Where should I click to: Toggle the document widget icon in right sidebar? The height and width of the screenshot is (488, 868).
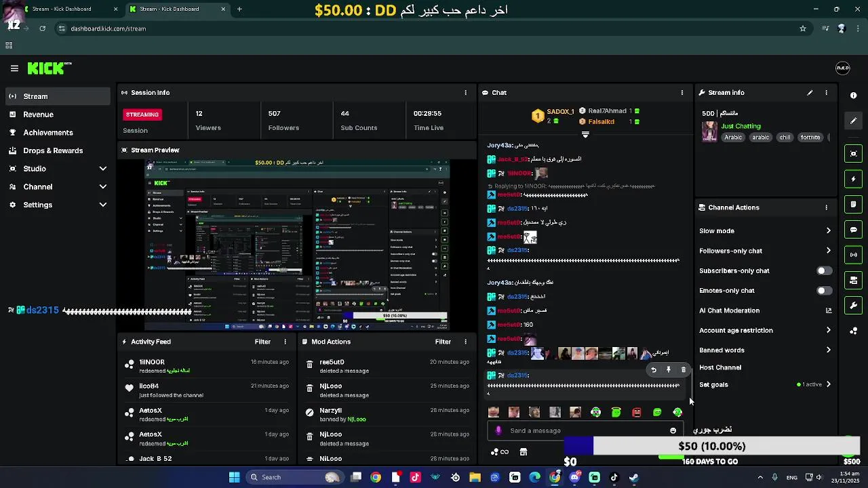[x=853, y=204]
